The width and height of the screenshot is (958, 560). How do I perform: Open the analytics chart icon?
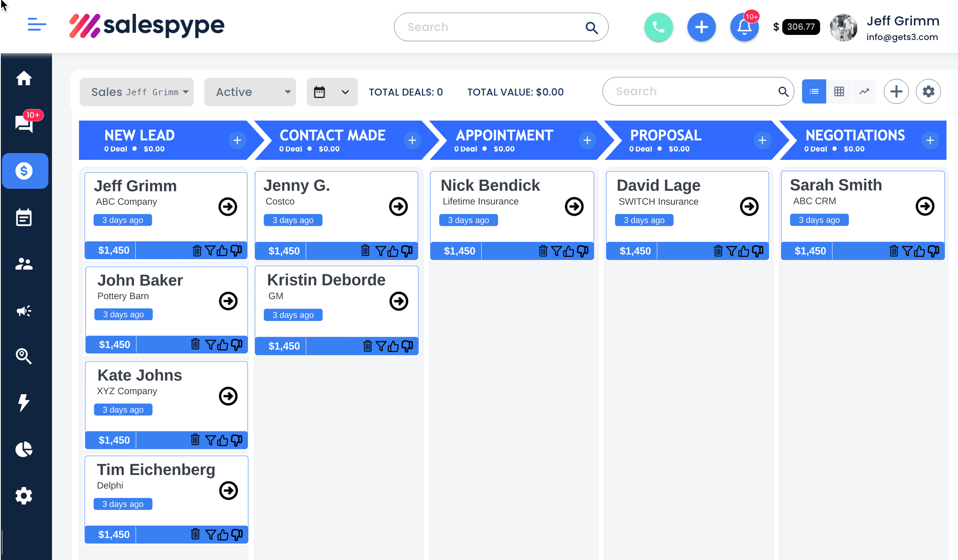(863, 91)
